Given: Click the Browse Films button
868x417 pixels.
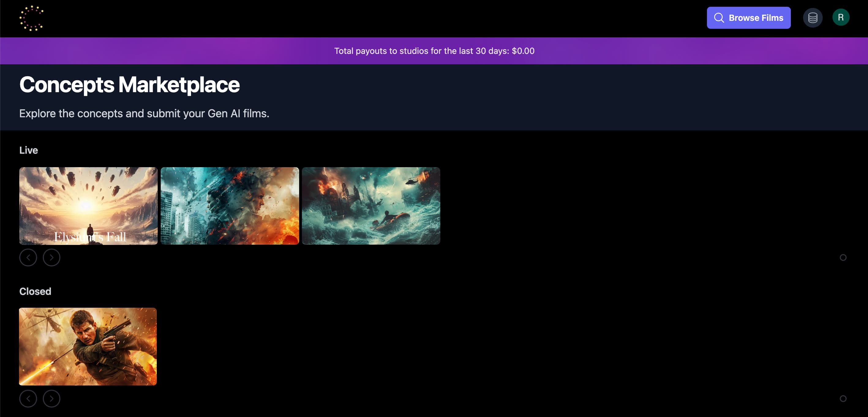Looking at the screenshot, I should 749,17.
